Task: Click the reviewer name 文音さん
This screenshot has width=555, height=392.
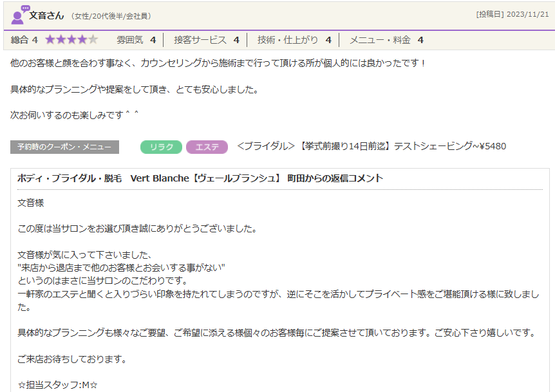Action: point(46,15)
